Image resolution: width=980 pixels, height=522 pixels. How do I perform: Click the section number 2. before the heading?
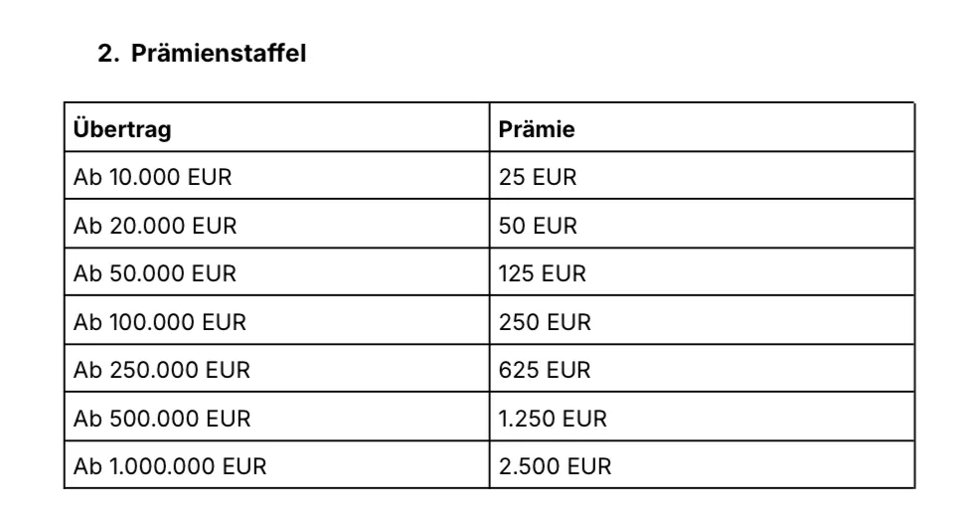pyautogui.click(x=109, y=54)
